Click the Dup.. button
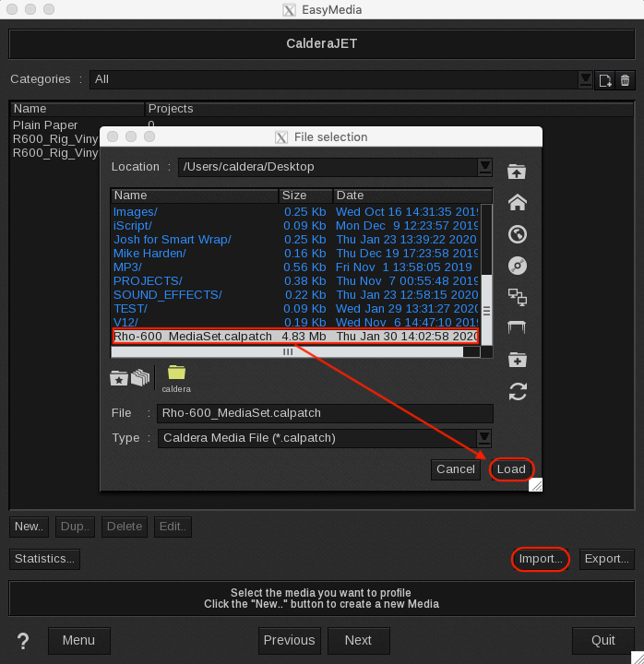The height and width of the screenshot is (664, 644). (x=75, y=527)
